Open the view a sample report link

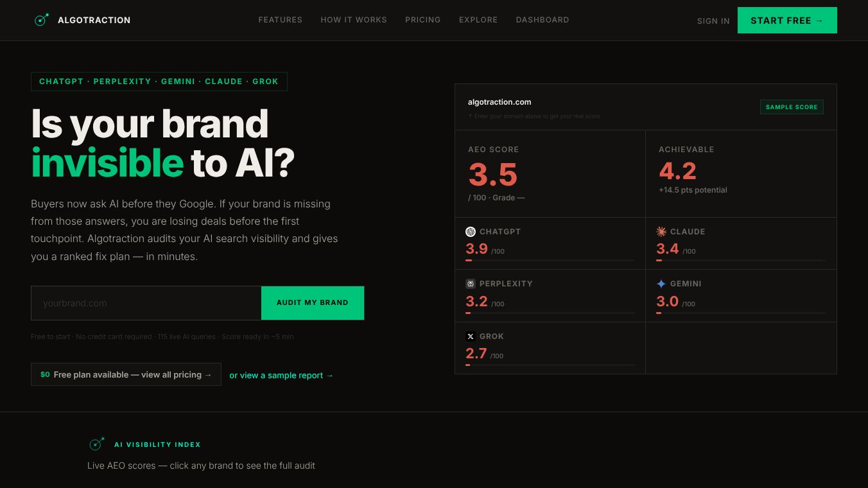coord(281,375)
